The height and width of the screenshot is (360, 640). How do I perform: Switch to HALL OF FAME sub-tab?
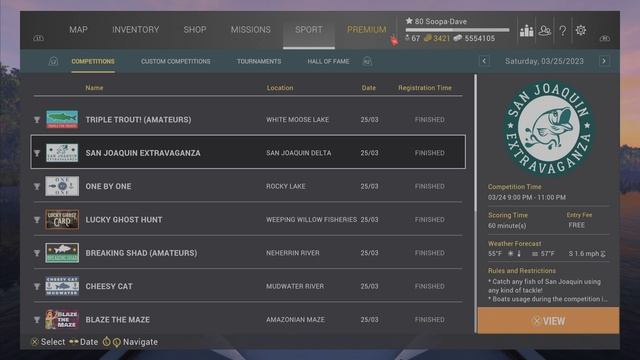click(328, 61)
